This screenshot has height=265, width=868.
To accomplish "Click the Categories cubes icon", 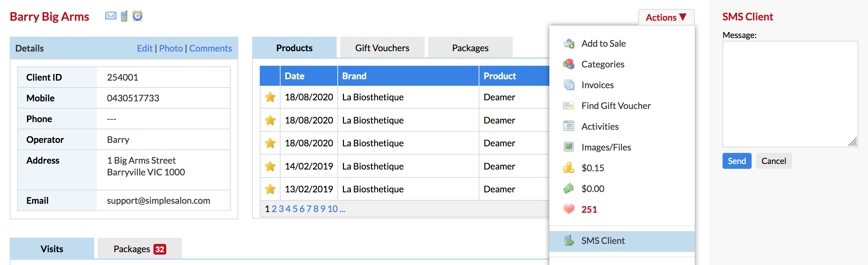I will coord(569,64).
